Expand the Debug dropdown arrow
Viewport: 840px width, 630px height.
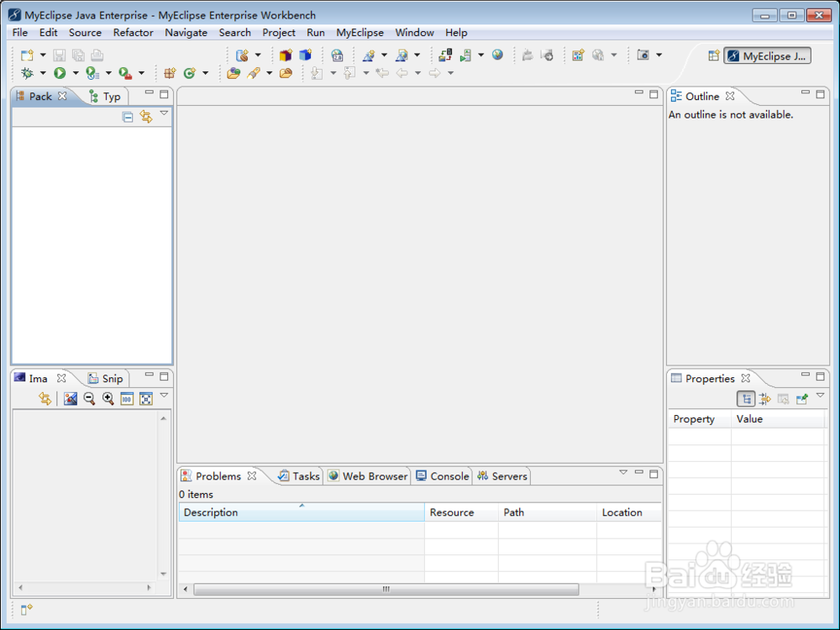click(43, 73)
